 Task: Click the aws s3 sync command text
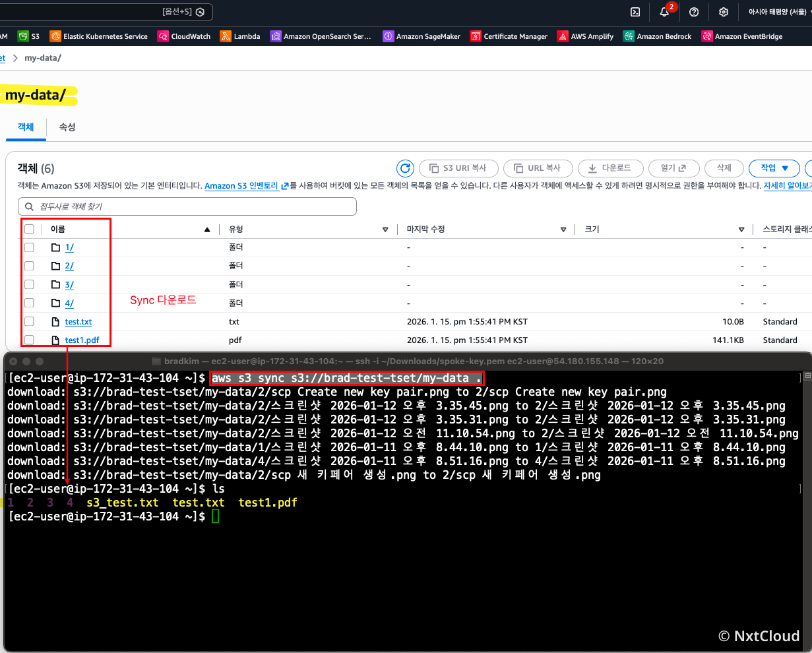pos(347,379)
